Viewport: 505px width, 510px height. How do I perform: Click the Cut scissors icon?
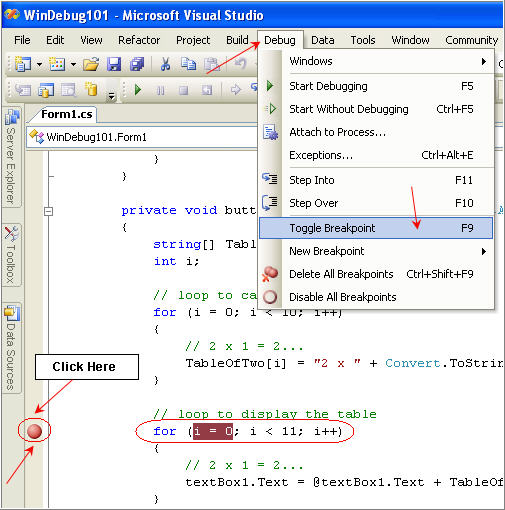click(165, 64)
